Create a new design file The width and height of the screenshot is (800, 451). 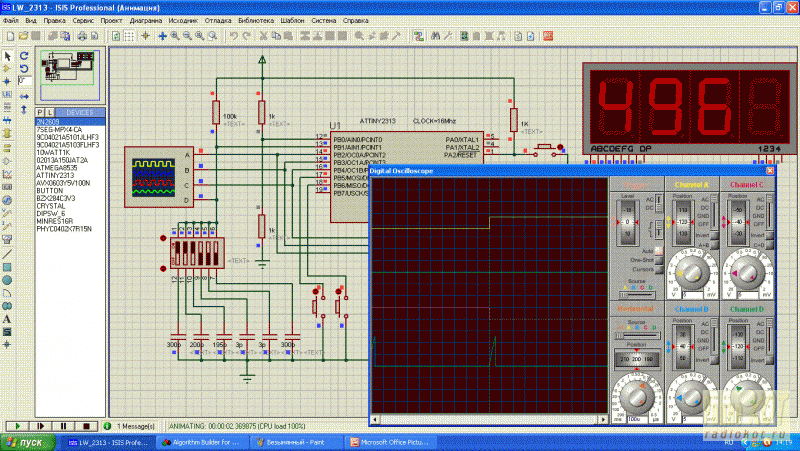[10, 36]
